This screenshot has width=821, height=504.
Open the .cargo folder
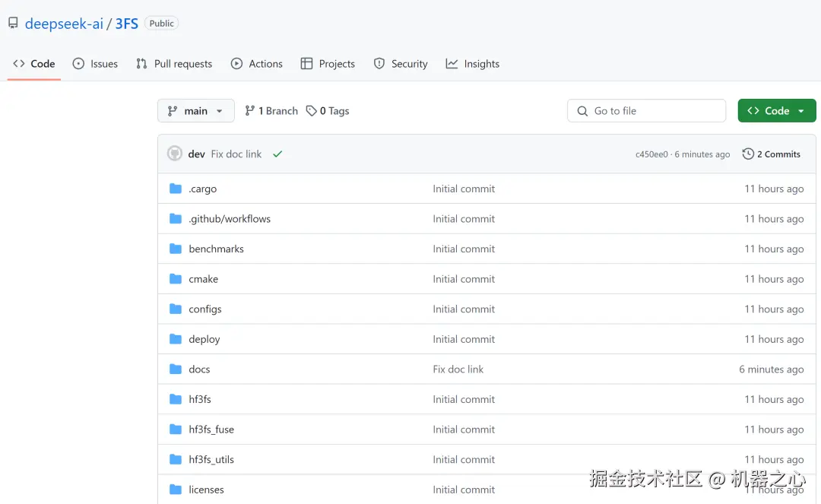click(203, 189)
